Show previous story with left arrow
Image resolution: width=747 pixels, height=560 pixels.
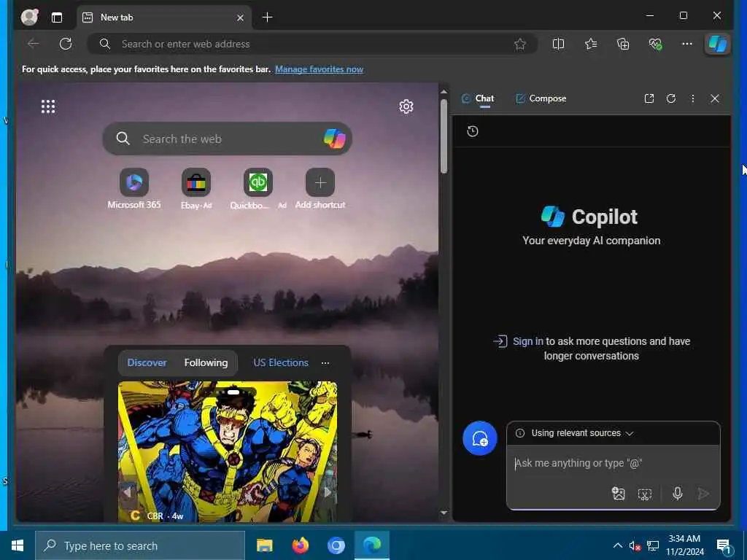127,492
